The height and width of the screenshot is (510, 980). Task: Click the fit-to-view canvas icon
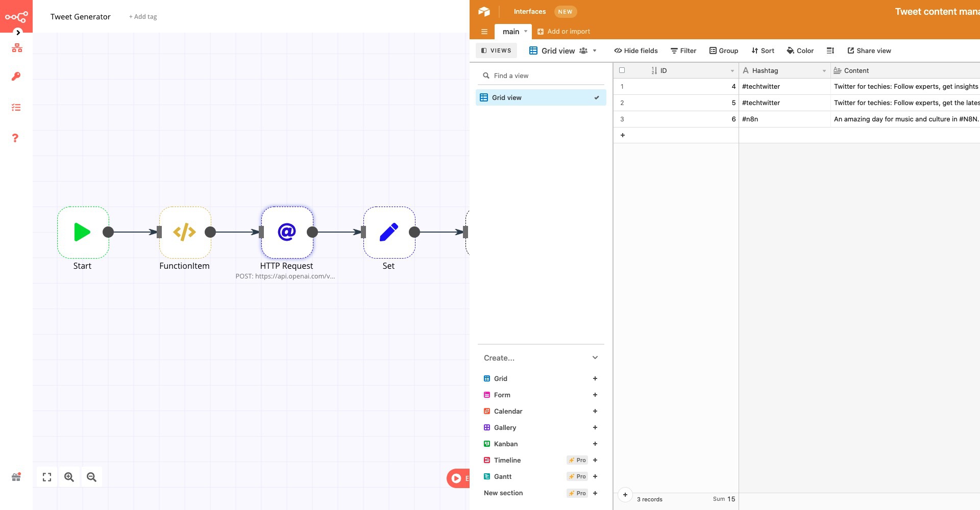[47, 477]
